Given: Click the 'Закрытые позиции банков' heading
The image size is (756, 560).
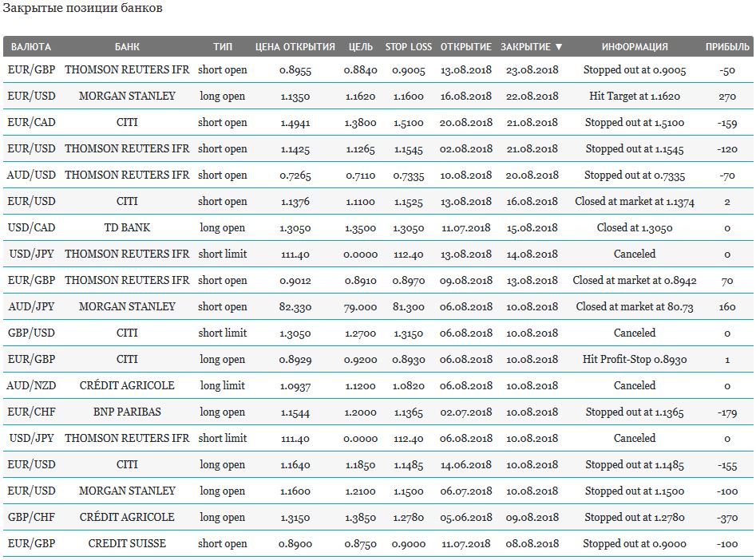Looking at the screenshot, I should click(82, 8).
